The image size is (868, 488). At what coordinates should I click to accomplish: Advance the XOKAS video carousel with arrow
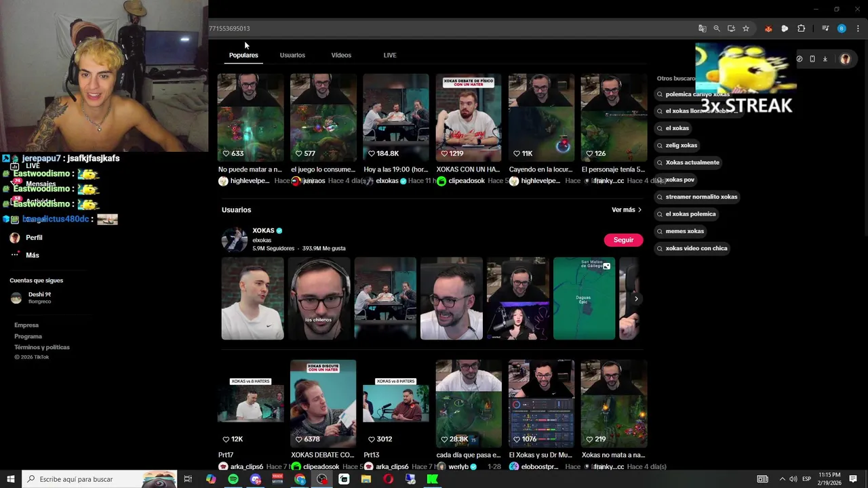pyautogui.click(x=636, y=299)
